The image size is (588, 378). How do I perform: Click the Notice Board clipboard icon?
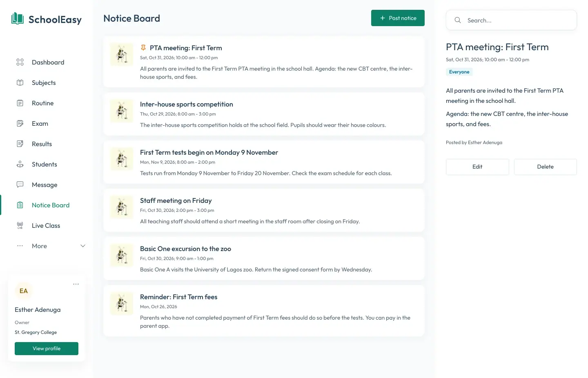click(20, 205)
